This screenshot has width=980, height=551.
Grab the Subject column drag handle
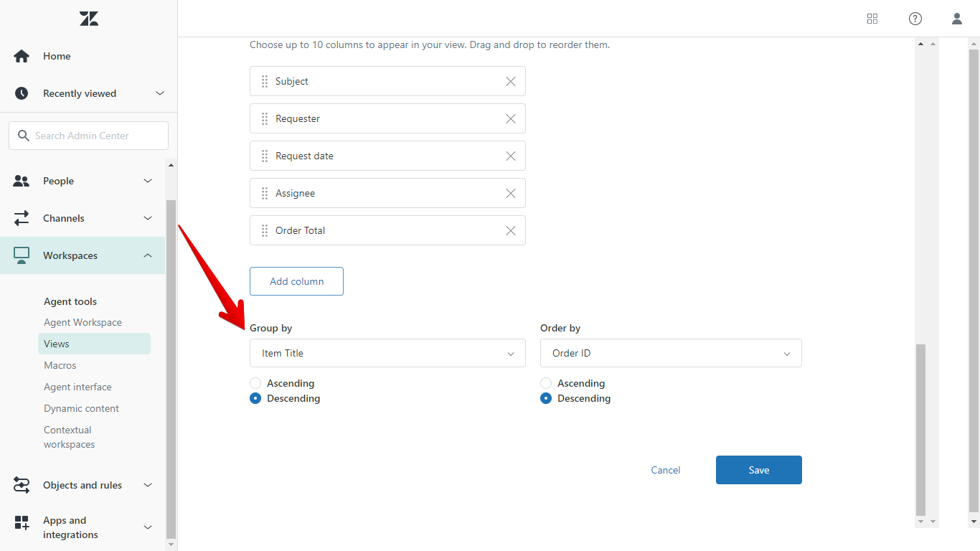coord(265,81)
